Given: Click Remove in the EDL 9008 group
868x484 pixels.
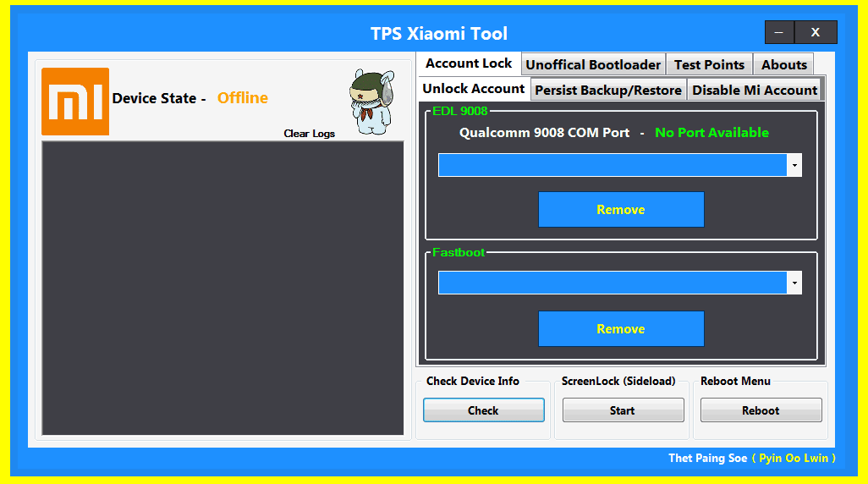Looking at the screenshot, I should 621,209.
